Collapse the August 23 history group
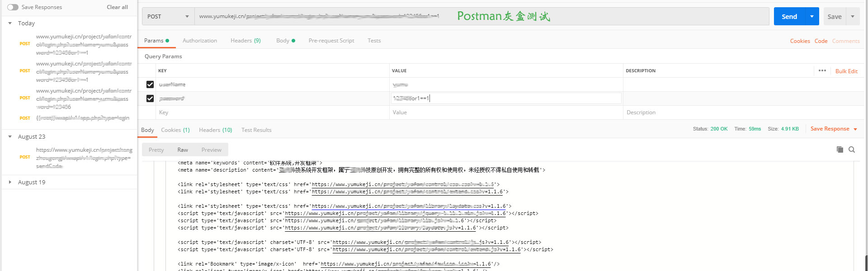The height and width of the screenshot is (271, 868). coord(10,136)
